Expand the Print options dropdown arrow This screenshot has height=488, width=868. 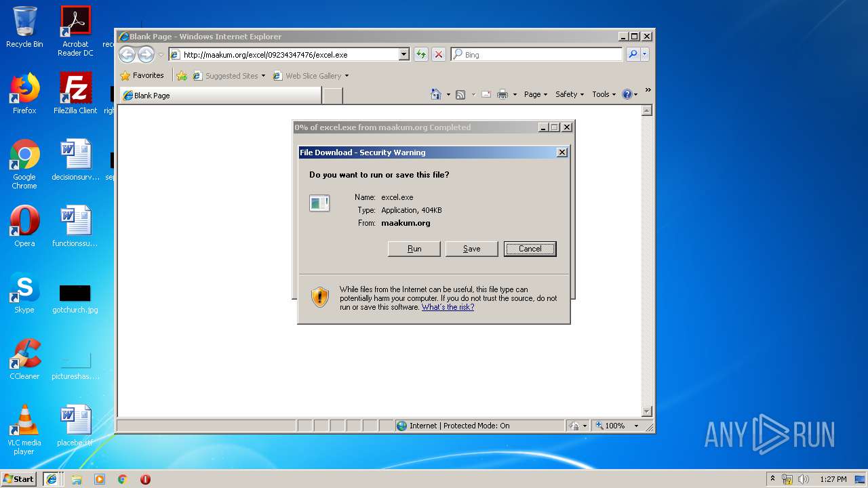pos(515,94)
